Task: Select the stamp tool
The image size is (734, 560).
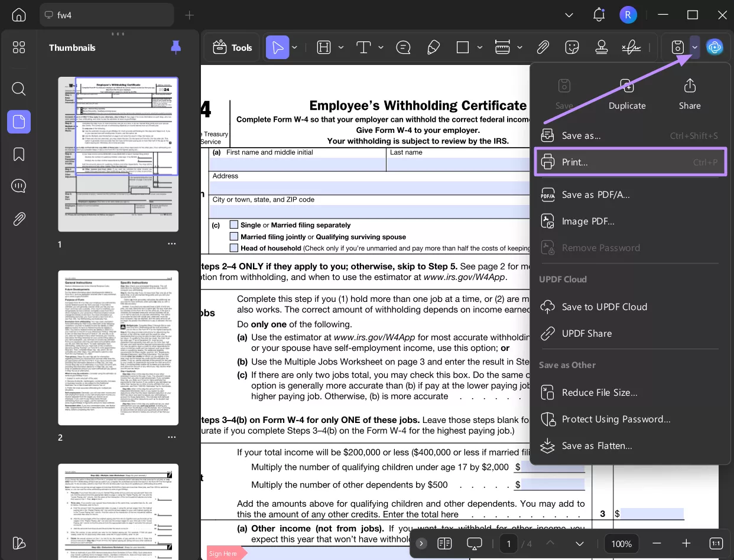Action: tap(602, 47)
